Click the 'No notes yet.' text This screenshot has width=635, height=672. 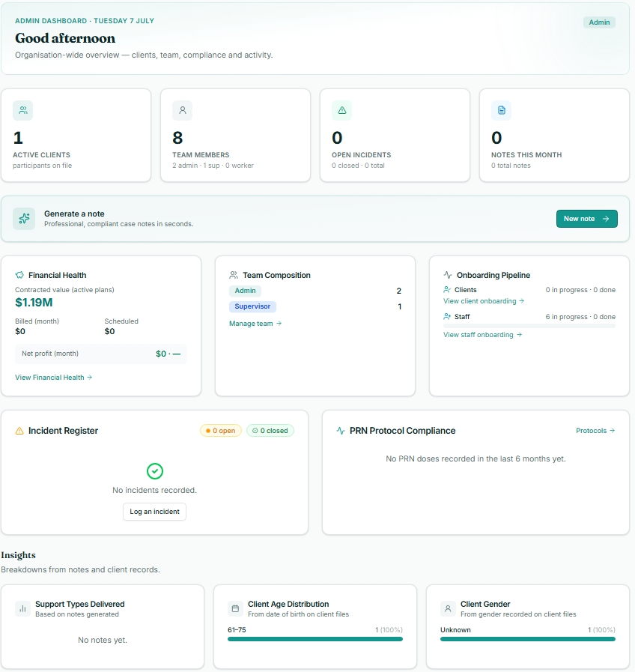103,640
